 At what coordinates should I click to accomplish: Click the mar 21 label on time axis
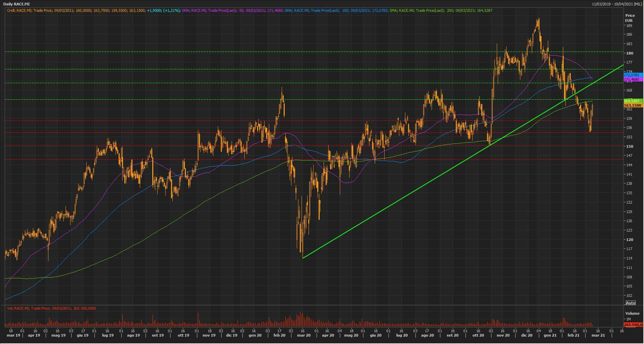598,335
